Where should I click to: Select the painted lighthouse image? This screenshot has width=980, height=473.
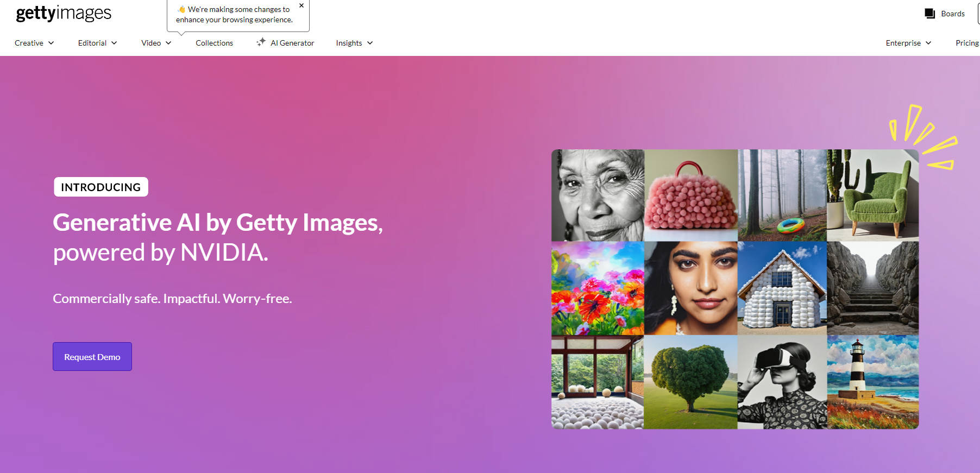[x=873, y=382]
